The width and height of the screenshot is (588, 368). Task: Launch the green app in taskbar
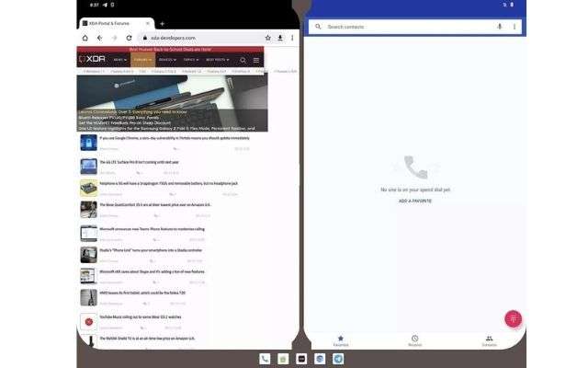283,359
